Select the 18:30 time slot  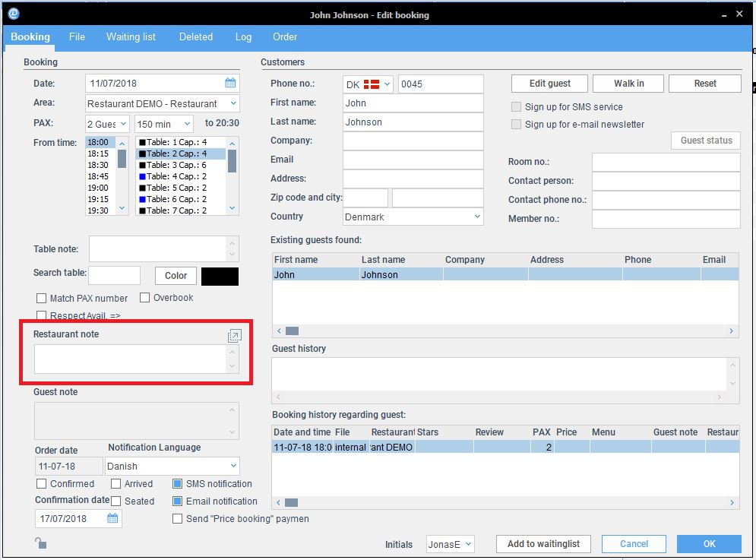point(100,165)
